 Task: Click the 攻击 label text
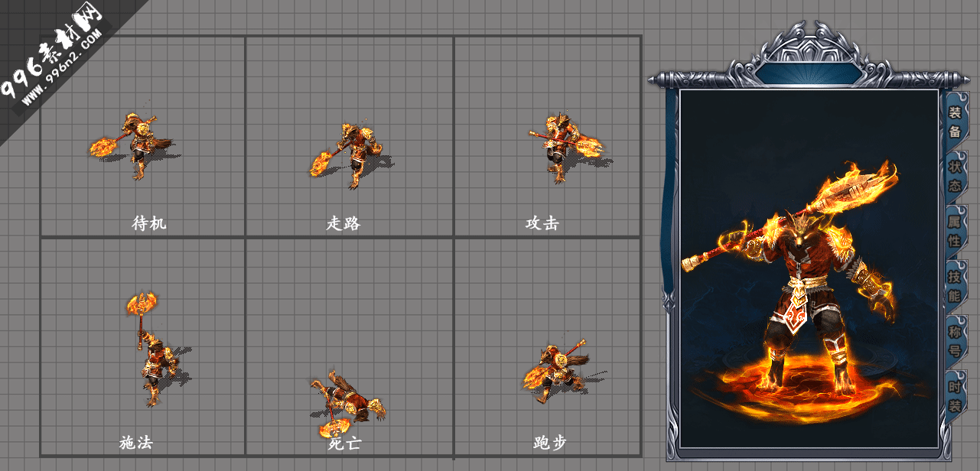point(542,223)
